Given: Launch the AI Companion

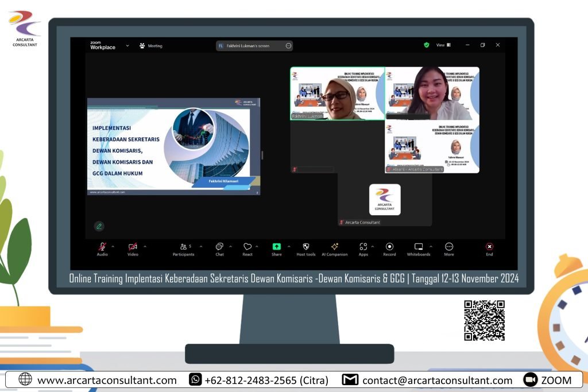Looking at the screenshot, I should click(x=335, y=247).
